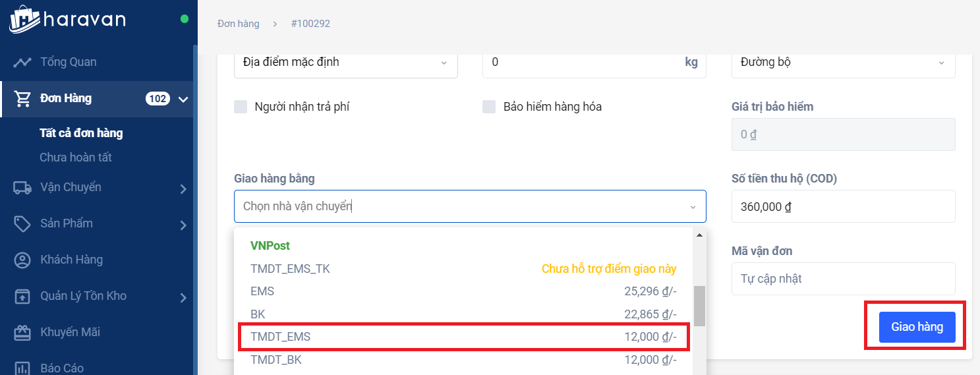The width and height of the screenshot is (980, 375).
Task: Click the Khách Hàng person icon
Action: click(22, 260)
